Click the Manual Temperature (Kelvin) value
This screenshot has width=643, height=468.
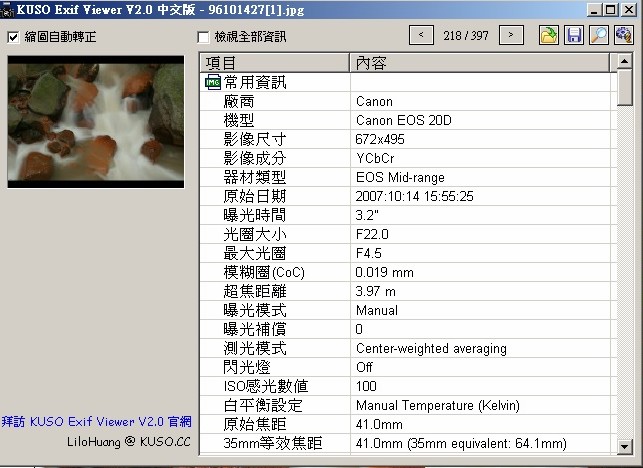click(438, 405)
